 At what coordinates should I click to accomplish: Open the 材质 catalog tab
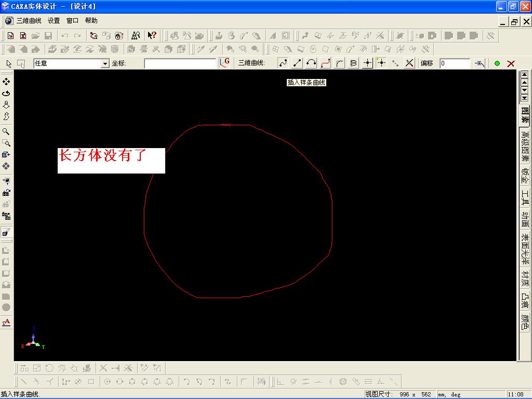click(x=525, y=278)
